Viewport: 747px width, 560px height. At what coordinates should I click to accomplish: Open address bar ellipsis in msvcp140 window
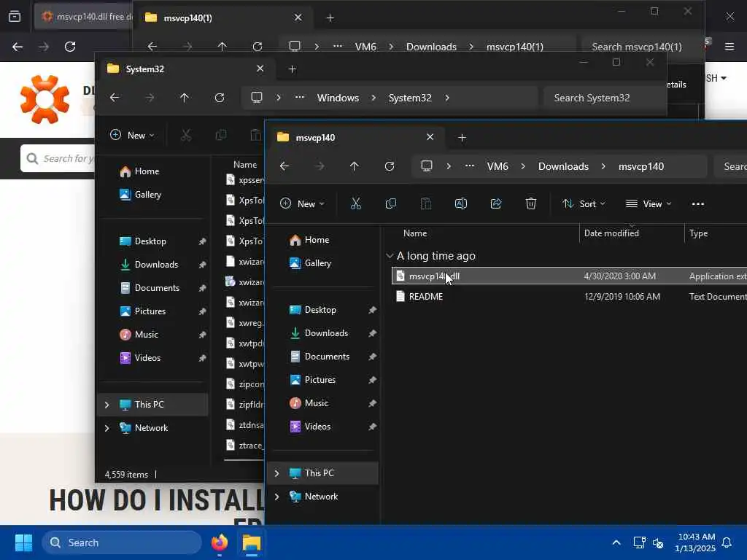pyautogui.click(x=470, y=166)
